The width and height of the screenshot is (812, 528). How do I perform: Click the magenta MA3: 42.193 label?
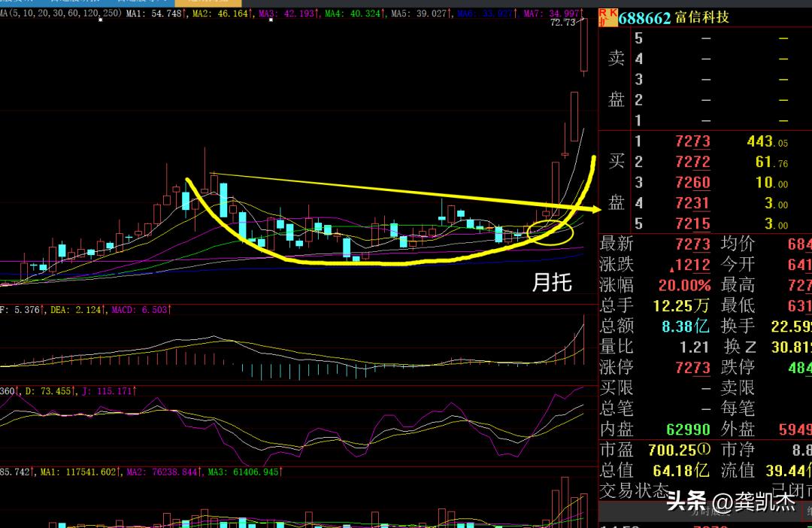pos(288,14)
